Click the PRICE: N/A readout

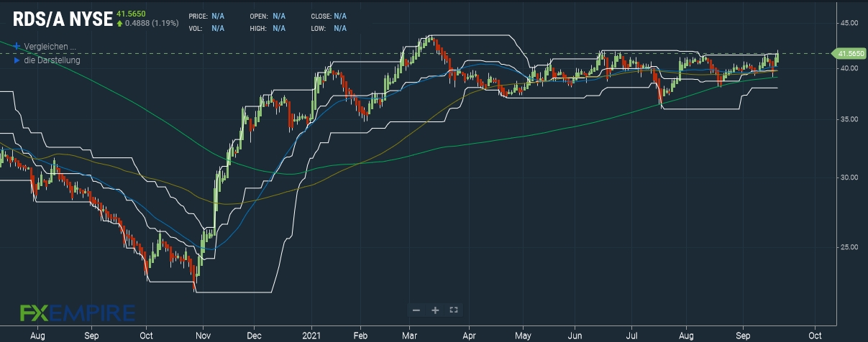(206, 16)
